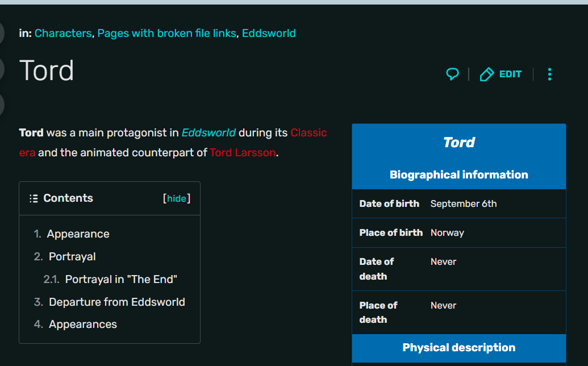This screenshot has height=366, width=588.
Task: Go to Portrayal in "The End" subsection
Action: point(121,280)
